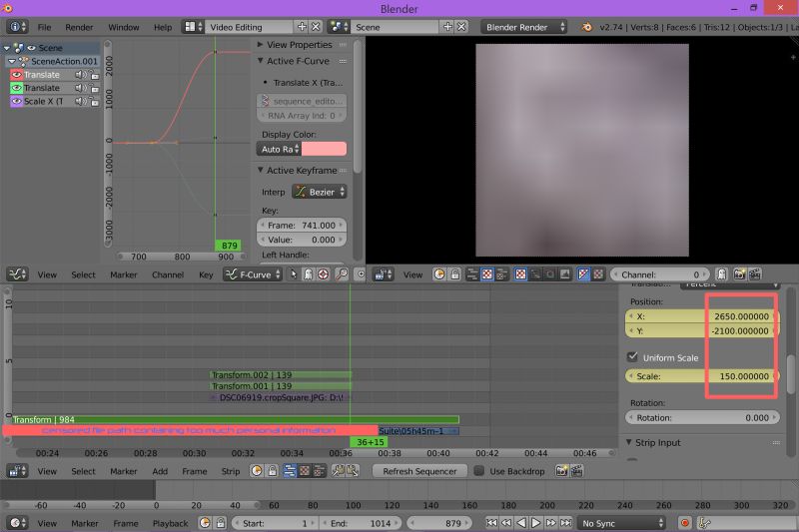The height and width of the screenshot is (532, 799).
Task: Click play animation forward button
Action: click(x=536, y=523)
